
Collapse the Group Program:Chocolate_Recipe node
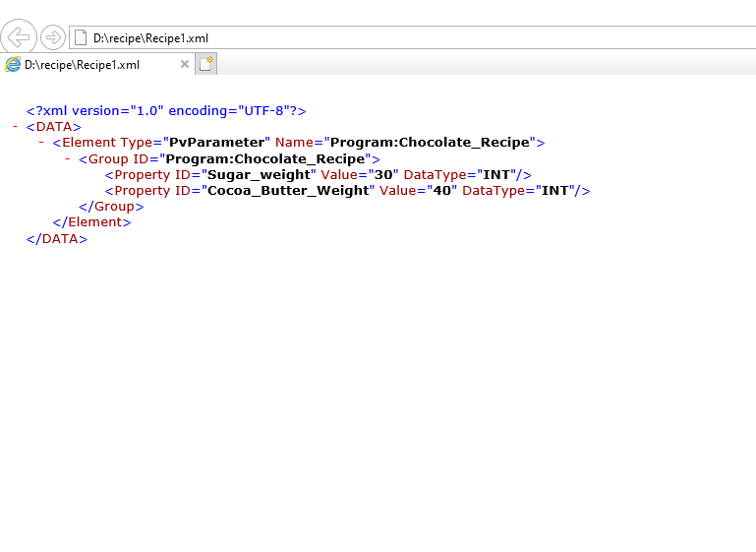tap(67, 158)
